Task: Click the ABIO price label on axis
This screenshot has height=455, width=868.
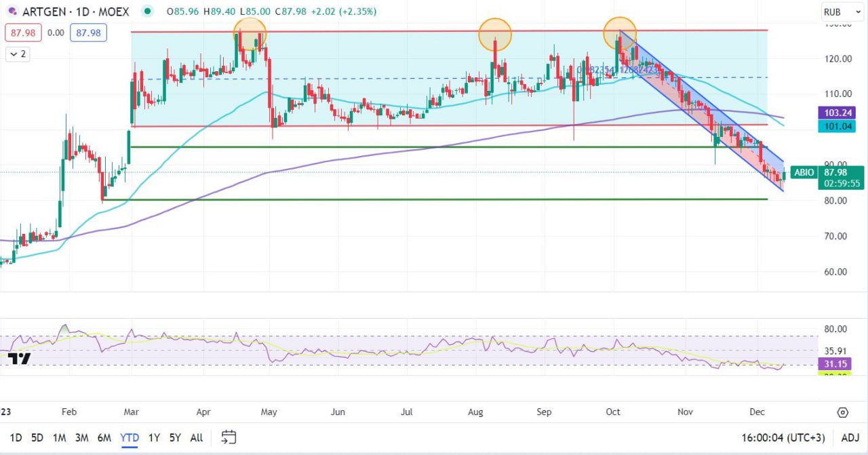Action: click(804, 172)
